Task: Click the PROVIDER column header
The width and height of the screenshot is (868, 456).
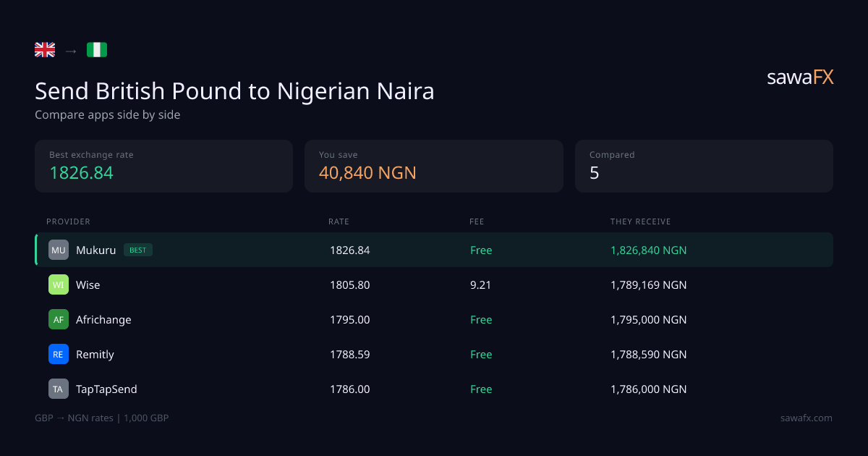Action: click(68, 221)
